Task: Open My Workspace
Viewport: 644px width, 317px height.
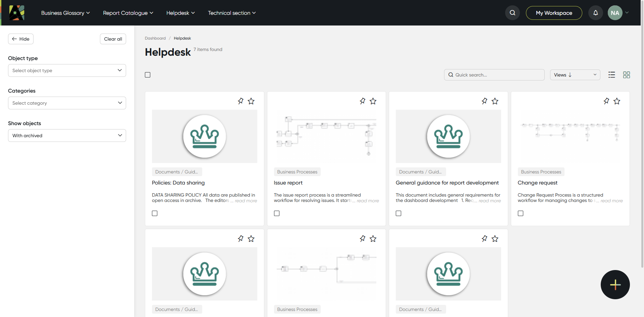Action: [x=554, y=13]
